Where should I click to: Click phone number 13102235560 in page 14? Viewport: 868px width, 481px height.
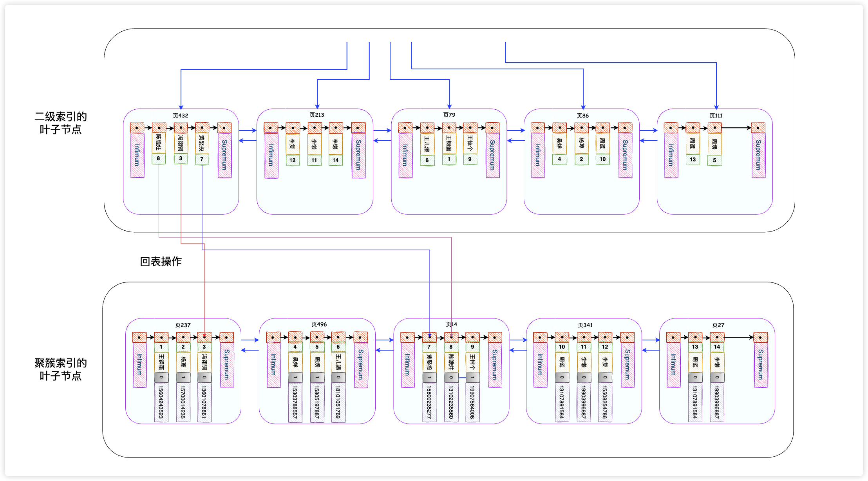point(451,402)
